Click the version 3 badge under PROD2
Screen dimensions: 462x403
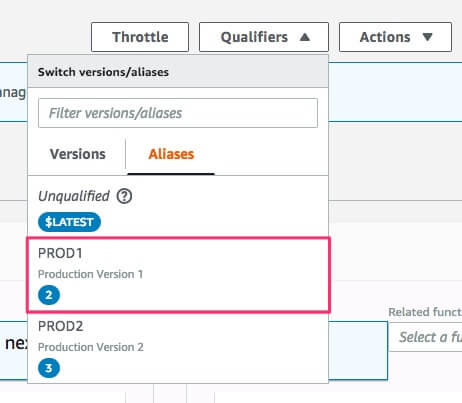click(49, 368)
